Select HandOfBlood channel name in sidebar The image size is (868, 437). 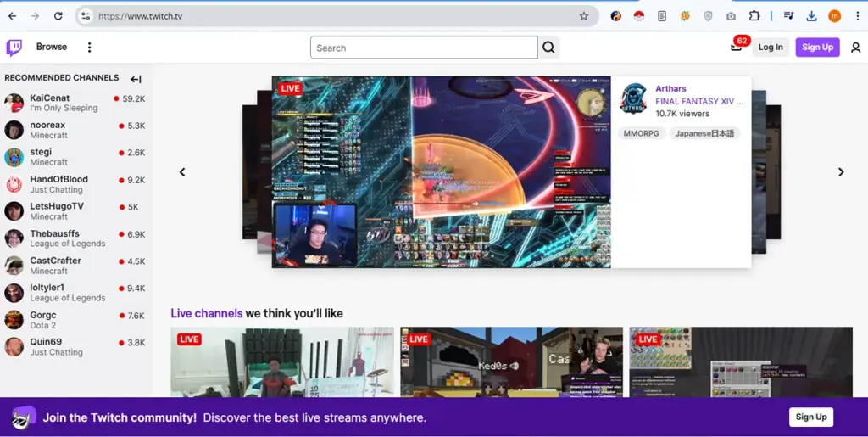[x=58, y=179]
